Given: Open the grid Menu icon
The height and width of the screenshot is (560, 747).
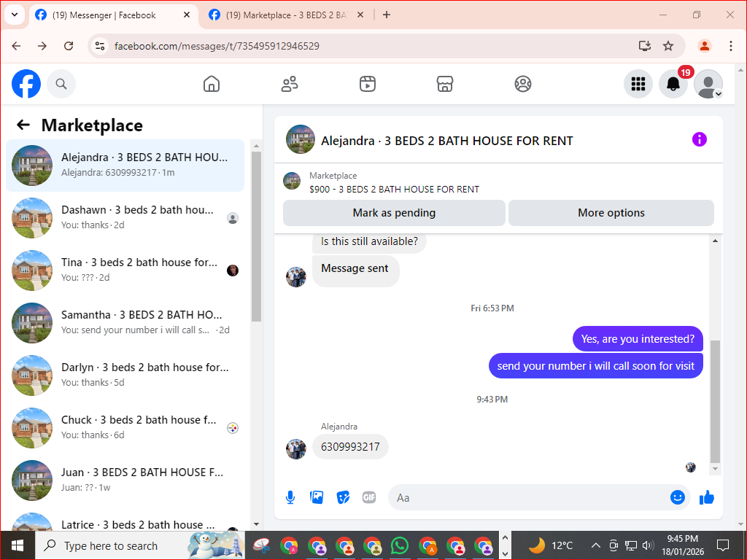Looking at the screenshot, I should coord(638,85).
